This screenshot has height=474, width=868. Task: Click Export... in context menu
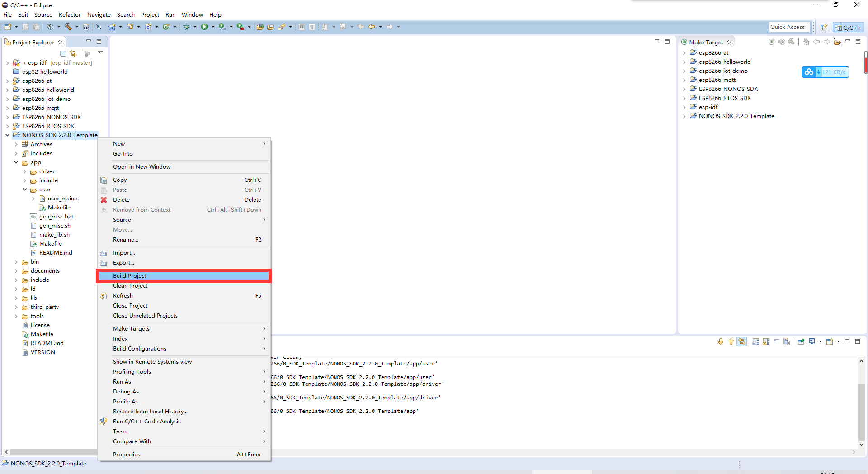[184, 263]
